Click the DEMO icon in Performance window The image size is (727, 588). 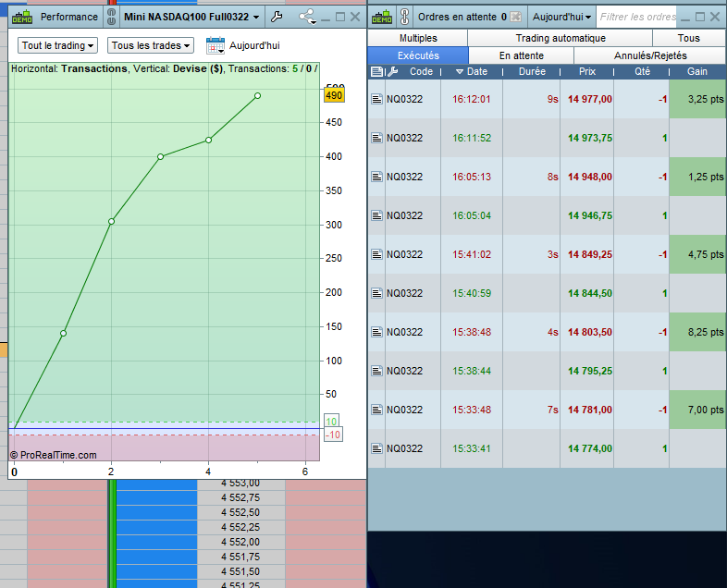click(22, 18)
